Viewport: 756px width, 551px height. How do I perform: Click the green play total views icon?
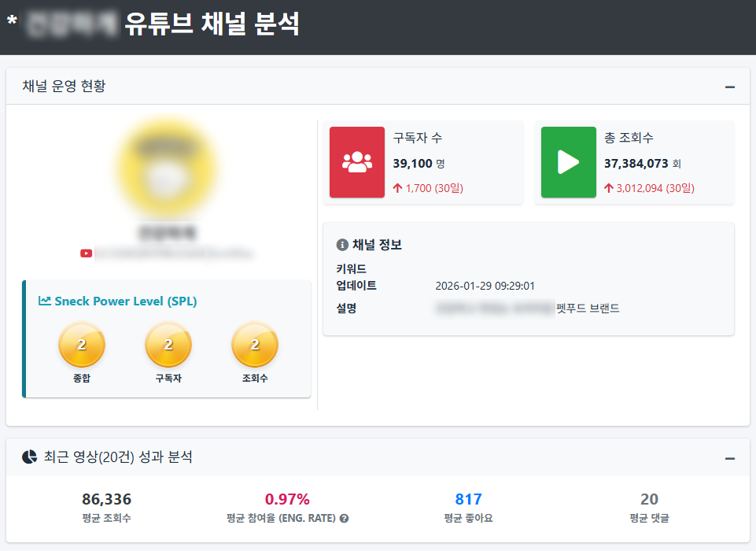(568, 162)
